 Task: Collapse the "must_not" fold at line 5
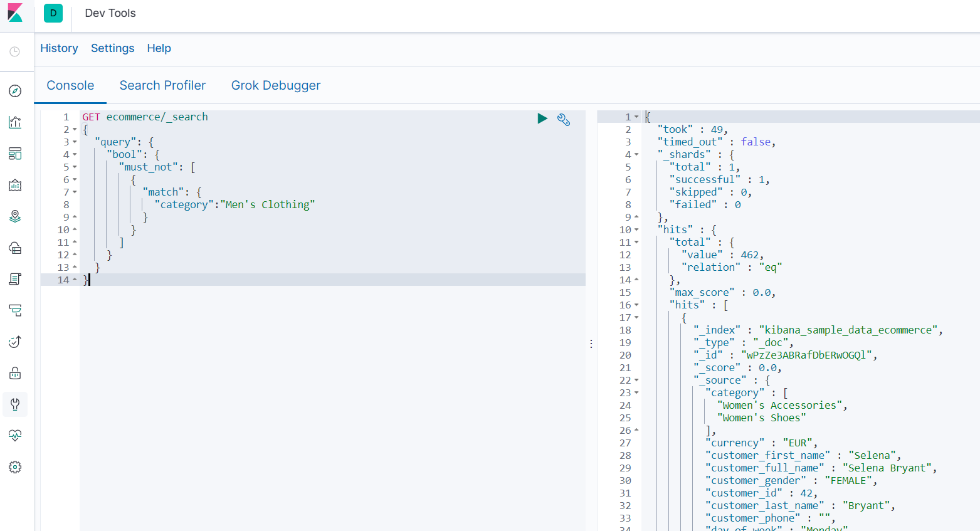tap(75, 167)
